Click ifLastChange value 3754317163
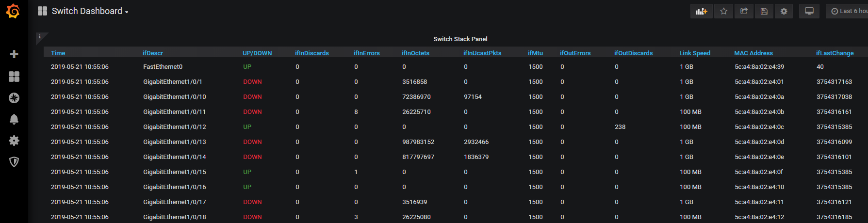868x223 pixels. tap(835, 82)
